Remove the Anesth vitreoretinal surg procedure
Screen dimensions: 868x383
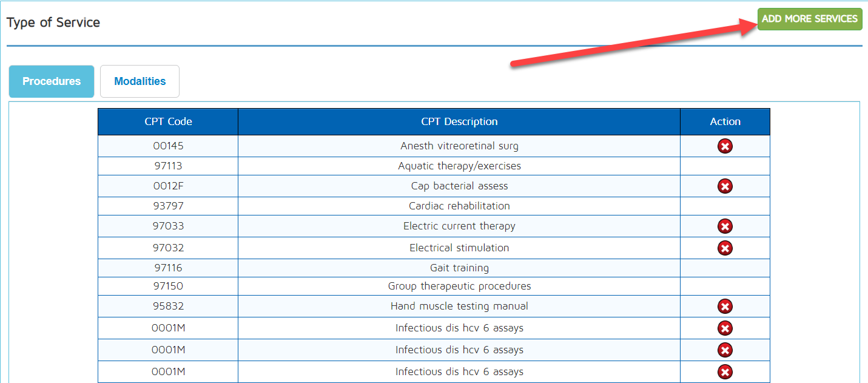725,146
